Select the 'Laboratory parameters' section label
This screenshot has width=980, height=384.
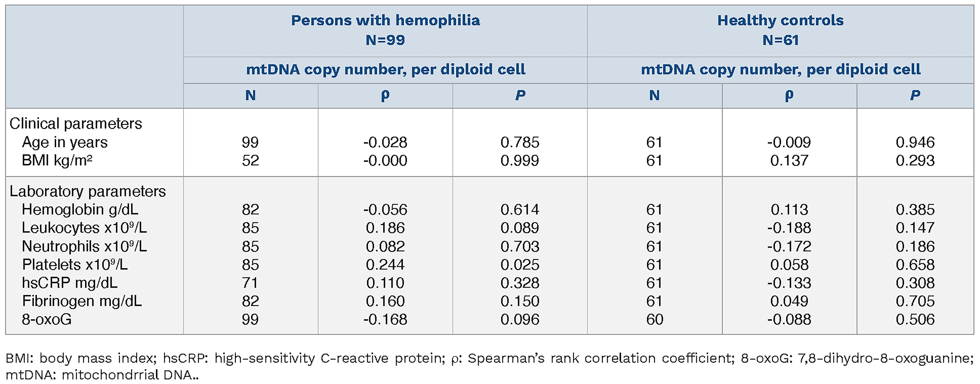click(x=88, y=191)
